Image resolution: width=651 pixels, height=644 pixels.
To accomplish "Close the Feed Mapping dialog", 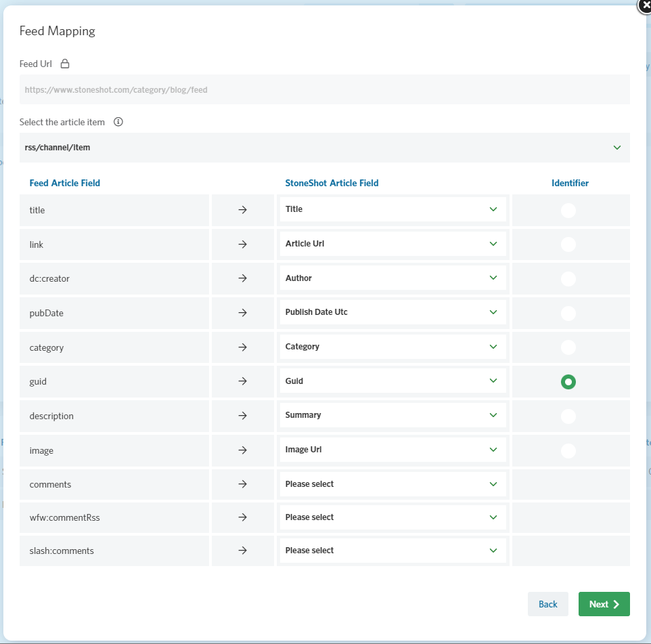I will click(645, 6).
